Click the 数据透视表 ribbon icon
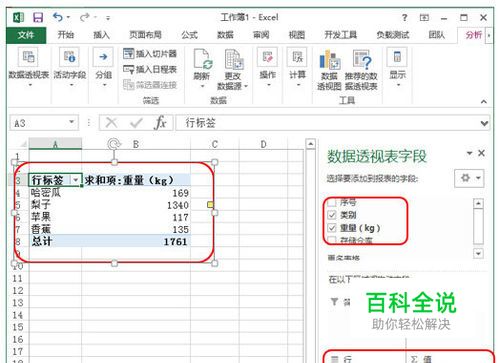This screenshot has width=500, height=363. tap(28, 57)
